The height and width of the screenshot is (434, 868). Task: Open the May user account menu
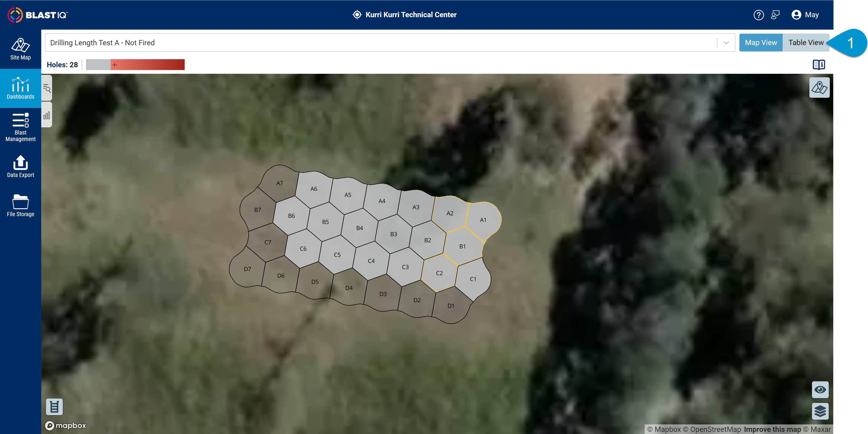805,15
